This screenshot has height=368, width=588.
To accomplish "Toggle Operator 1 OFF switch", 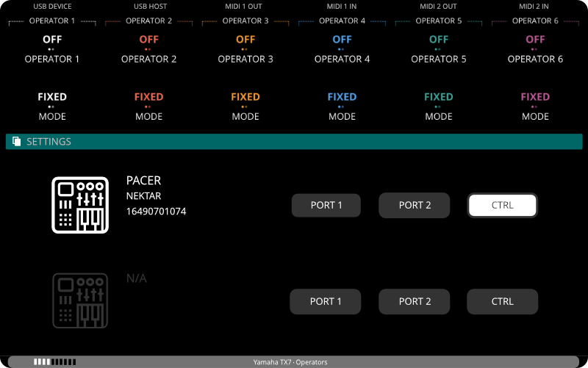I will (52, 40).
